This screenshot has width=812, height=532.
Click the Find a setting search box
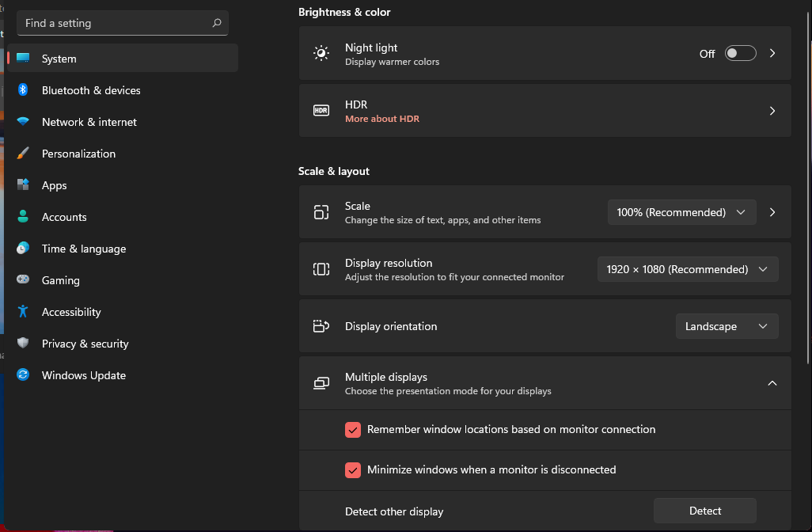(x=115, y=23)
